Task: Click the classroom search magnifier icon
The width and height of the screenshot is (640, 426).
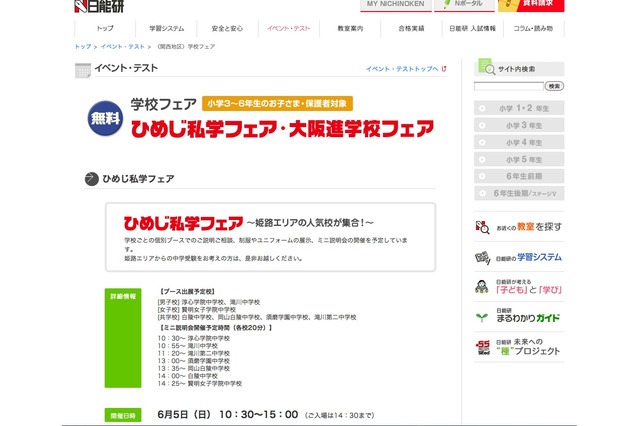Action: (482, 227)
